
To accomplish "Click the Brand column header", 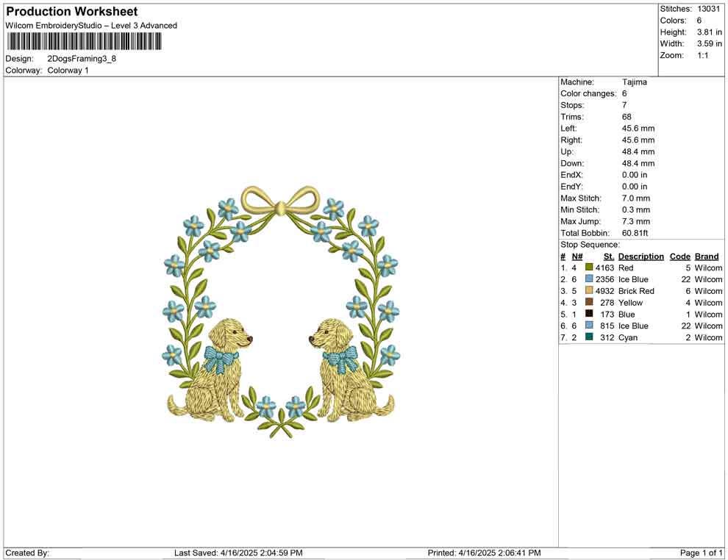I will pos(706,256).
